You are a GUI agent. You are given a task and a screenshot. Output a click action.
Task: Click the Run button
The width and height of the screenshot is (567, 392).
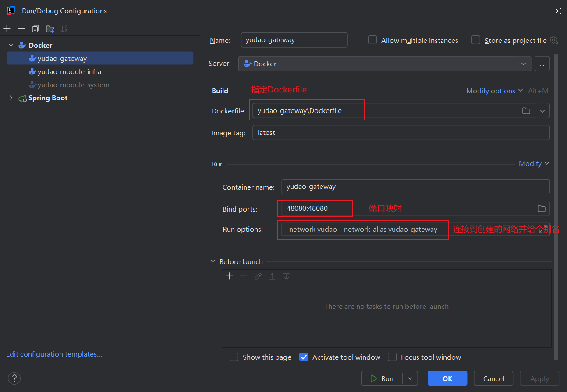pos(382,378)
